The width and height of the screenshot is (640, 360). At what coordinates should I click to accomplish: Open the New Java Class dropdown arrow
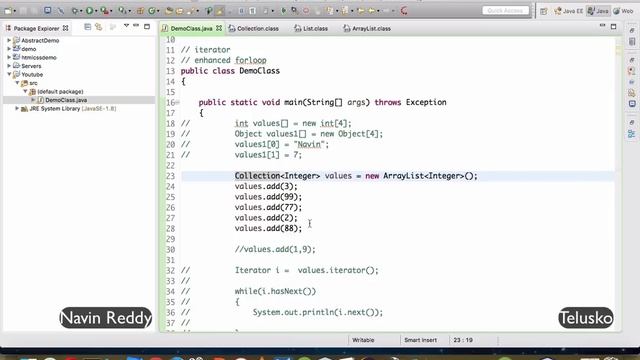coord(158,11)
